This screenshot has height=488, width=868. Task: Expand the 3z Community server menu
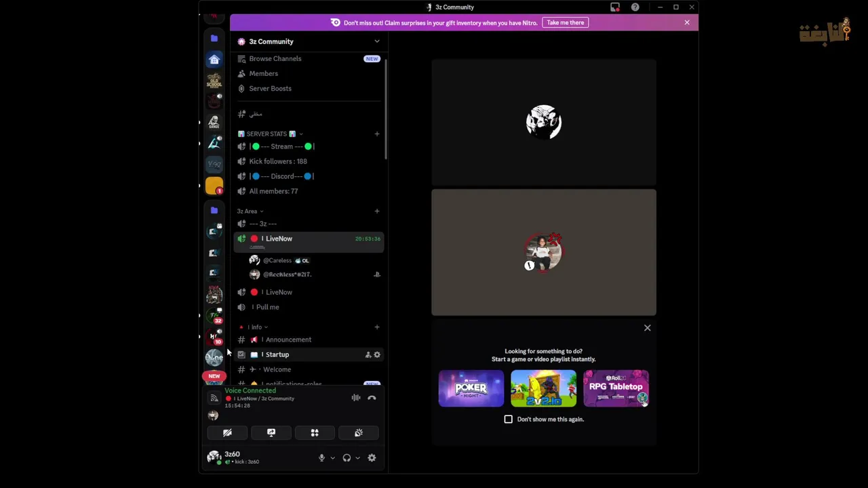(377, 41)
